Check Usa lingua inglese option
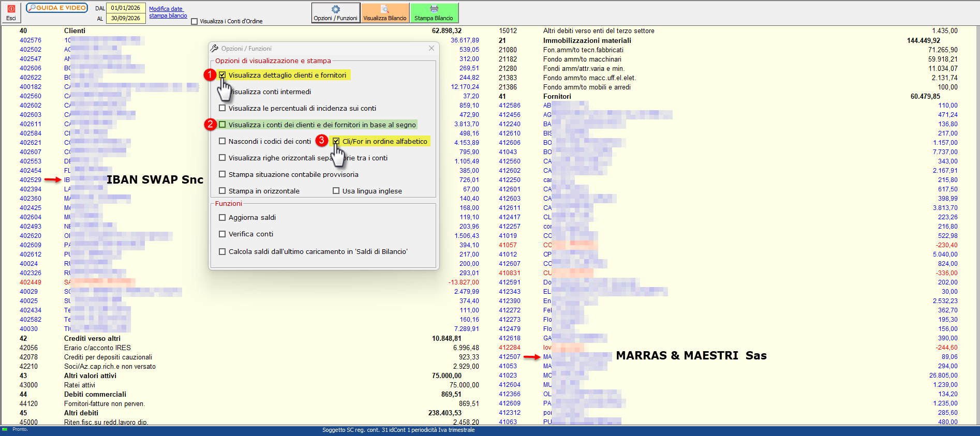Image resolution: width=980 pixels, height=436 pixels. (x=336, y=191)
